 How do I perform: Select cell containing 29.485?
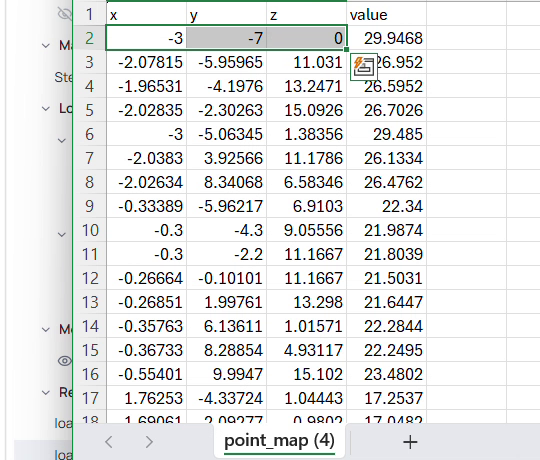point(386,134)
